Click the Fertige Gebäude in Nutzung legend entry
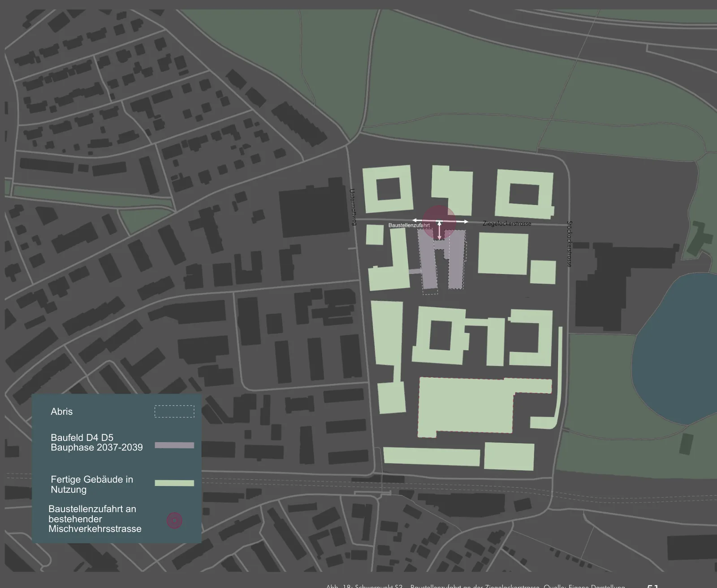This screenshot has height=588, width=717. point(92,484)
